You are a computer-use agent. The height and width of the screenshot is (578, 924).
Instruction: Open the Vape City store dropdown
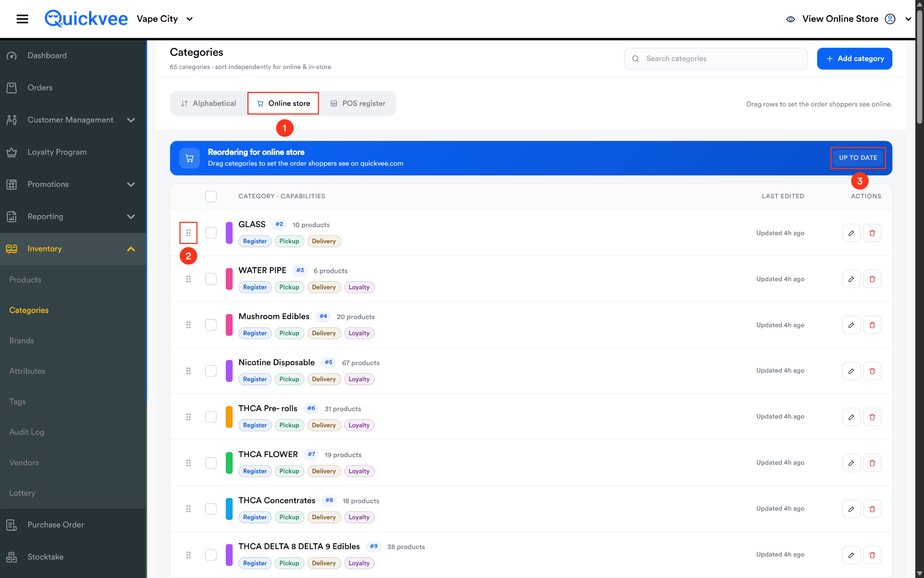tap(165, 19)
